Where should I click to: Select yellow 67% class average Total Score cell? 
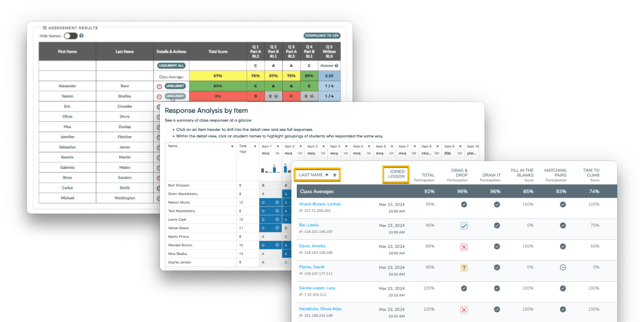[x=218, y=76]
